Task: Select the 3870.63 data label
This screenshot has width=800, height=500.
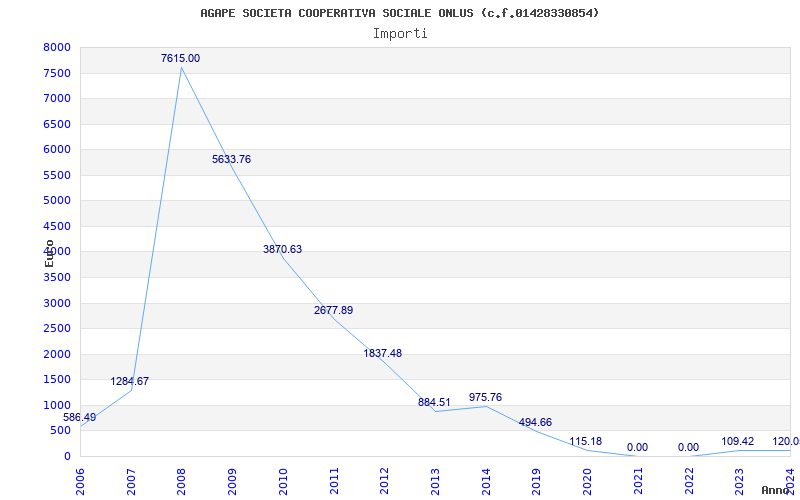Action: (282, 249)
